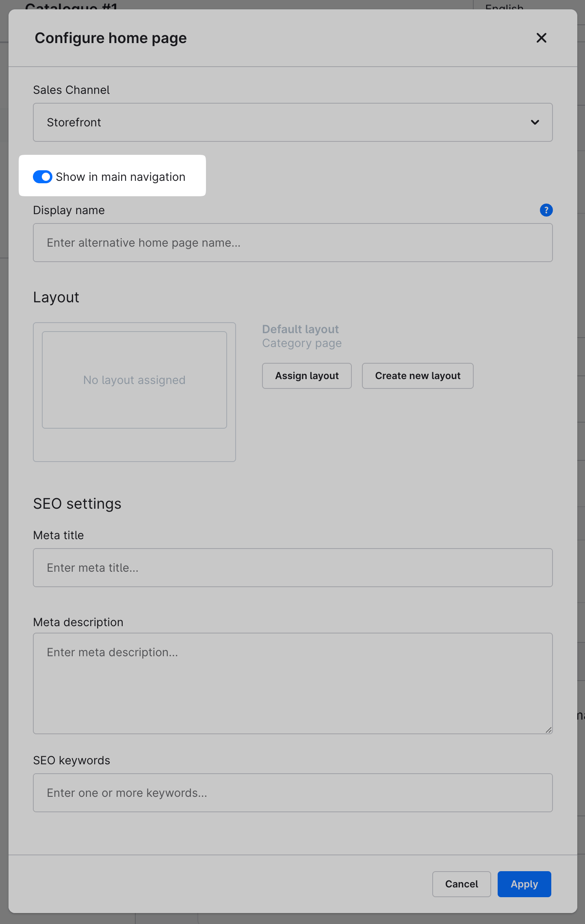The image size is (585, 924).
Task: Open the English language selector behind dialog
Action: tap(504, 6)
